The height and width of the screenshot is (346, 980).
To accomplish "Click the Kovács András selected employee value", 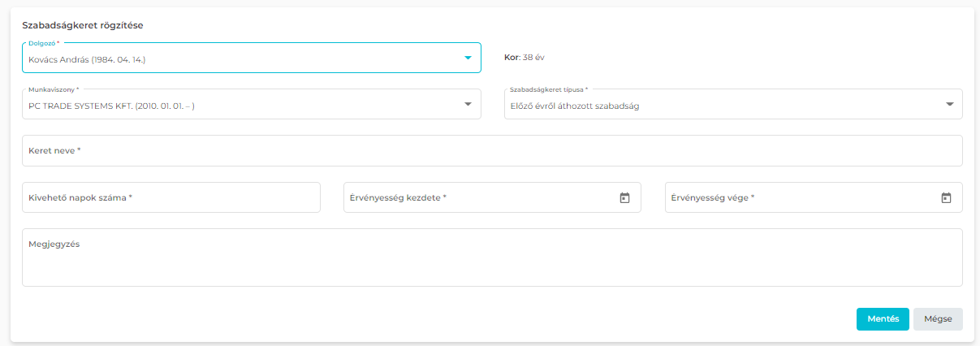I will [87, 59].
